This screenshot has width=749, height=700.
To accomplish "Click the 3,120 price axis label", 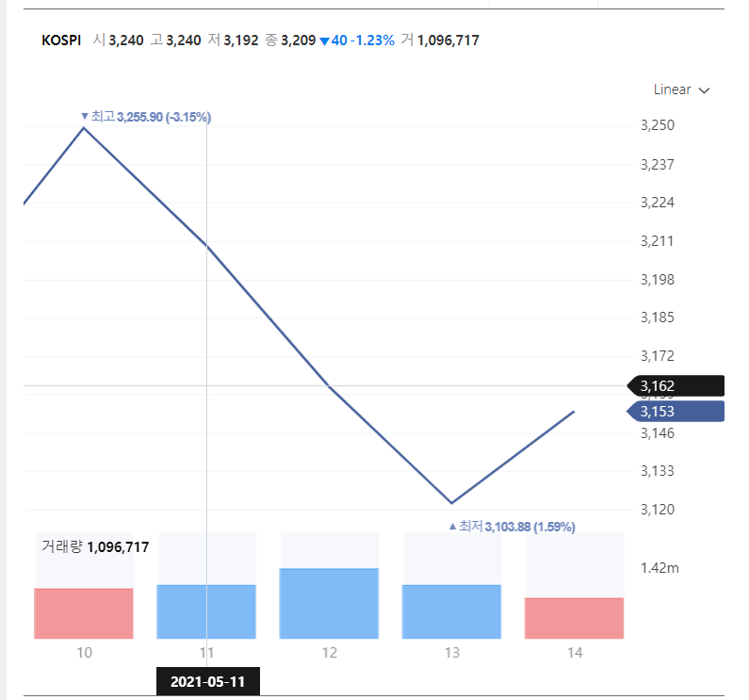I will pos(657,510).
